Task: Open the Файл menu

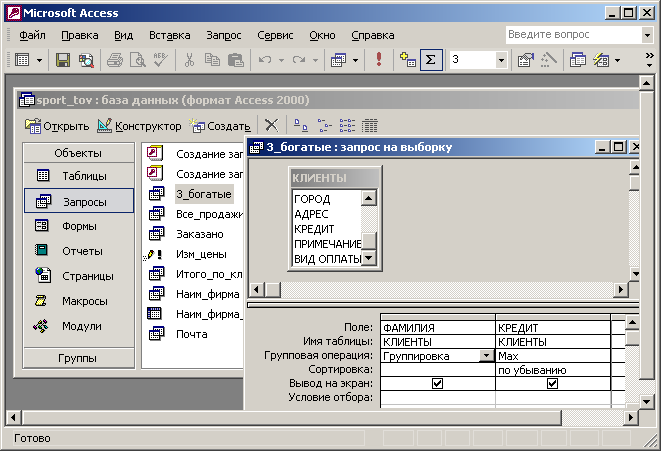Action: coord(32,35)
